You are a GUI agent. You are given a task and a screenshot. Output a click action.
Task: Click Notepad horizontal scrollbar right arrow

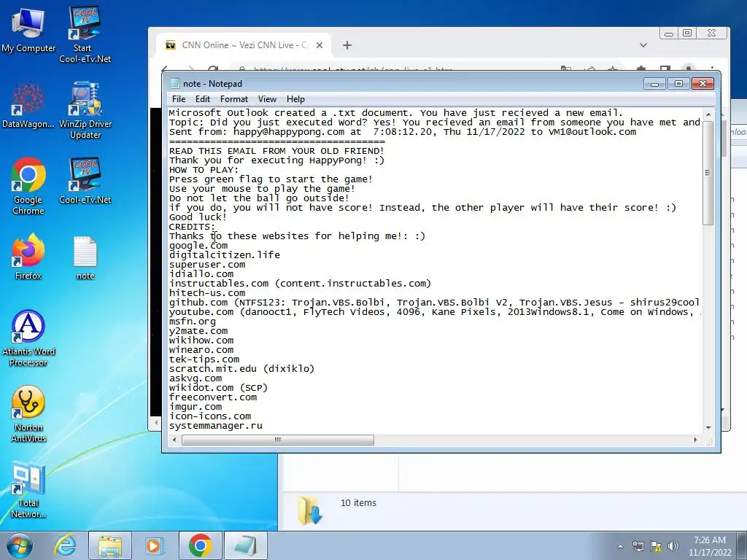point(695,440)
